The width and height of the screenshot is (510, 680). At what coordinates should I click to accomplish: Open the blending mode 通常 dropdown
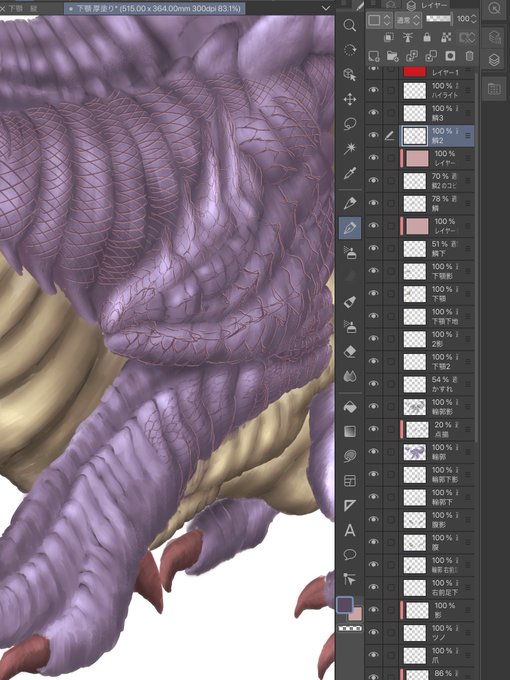coord(408,20)
